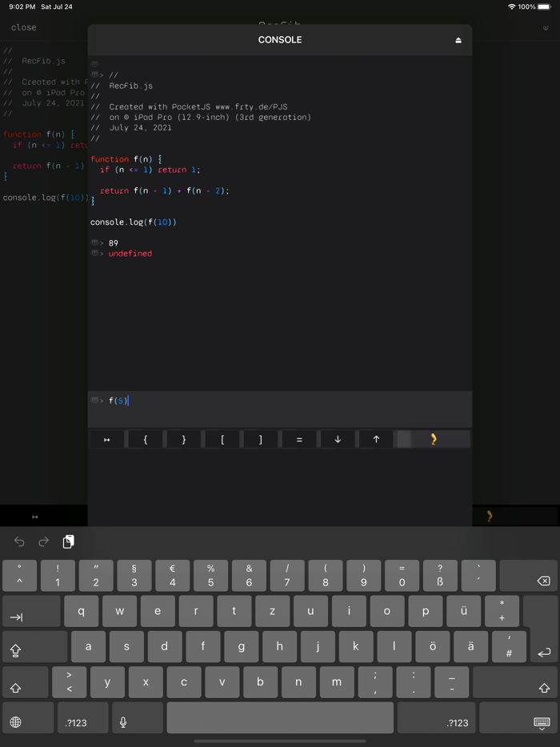Insert a closing square bracket from toolbar

[x=261, y=440]
